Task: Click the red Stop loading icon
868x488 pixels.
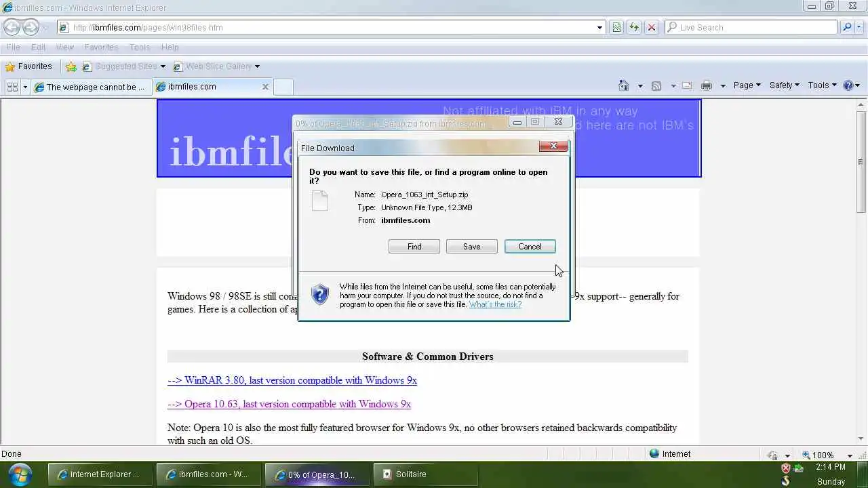Action: pyautogui.click(x=652, y=28)
